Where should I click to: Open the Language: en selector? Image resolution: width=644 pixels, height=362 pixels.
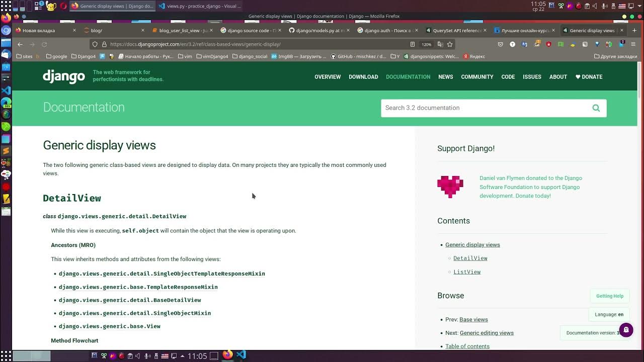tap(609, 314)
